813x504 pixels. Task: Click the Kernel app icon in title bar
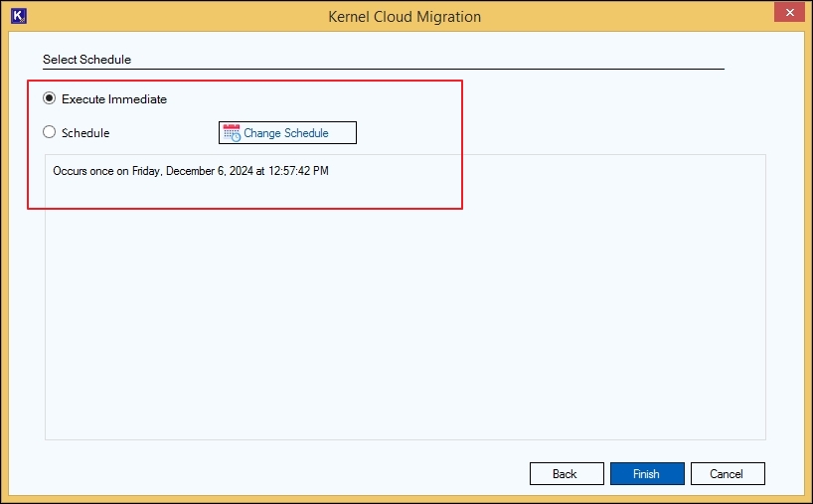19,16
